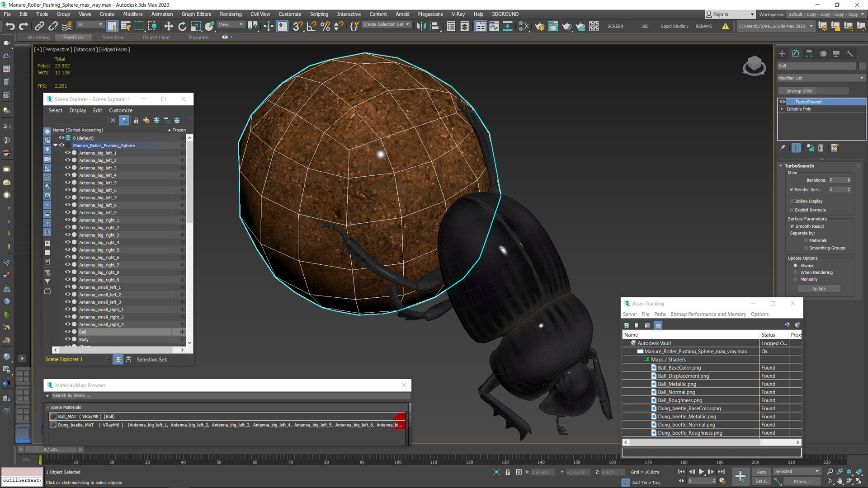Toggle TurboSmooth modifier eye icon
Viewport: 868px width, 488px height.
point(783,102)
